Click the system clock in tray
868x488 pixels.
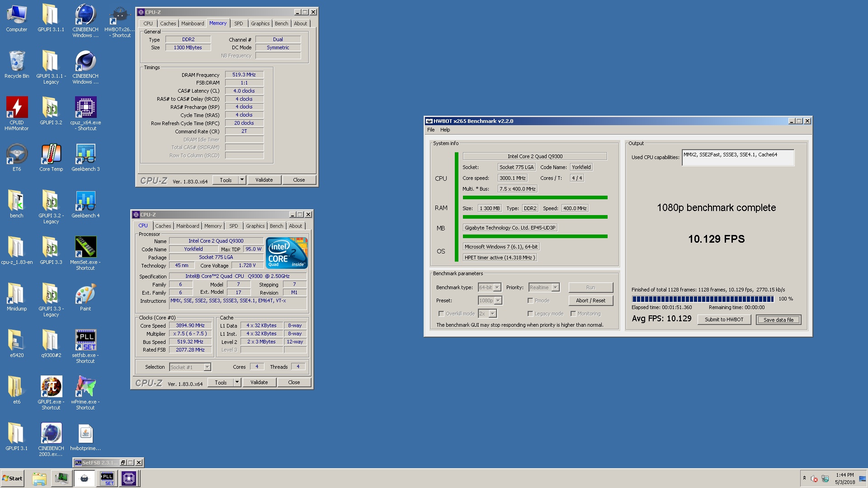tap(844, 479)
